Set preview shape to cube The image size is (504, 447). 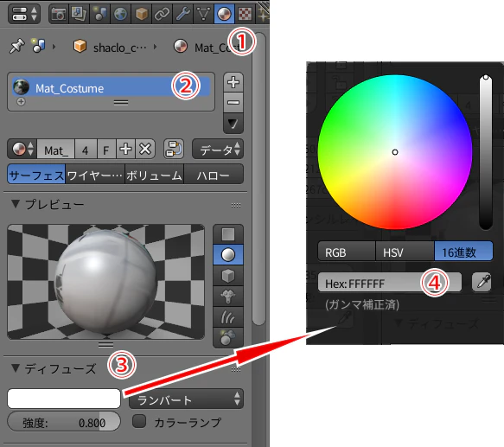228,276
